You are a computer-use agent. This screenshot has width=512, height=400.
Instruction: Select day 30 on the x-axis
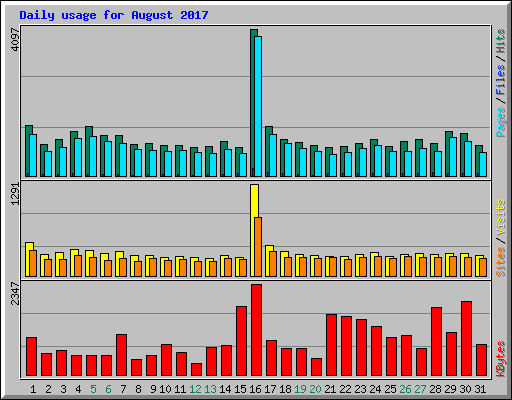point(465,389)
